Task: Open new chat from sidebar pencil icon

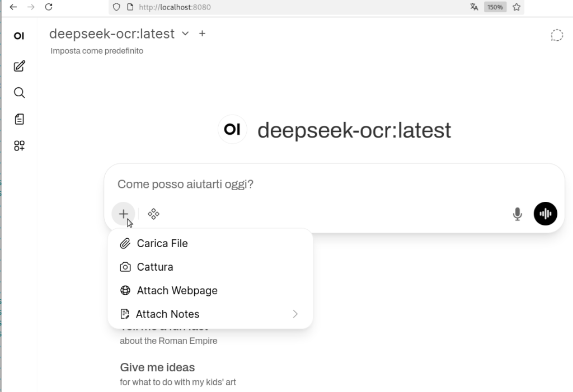Action: tap(20, 67)
